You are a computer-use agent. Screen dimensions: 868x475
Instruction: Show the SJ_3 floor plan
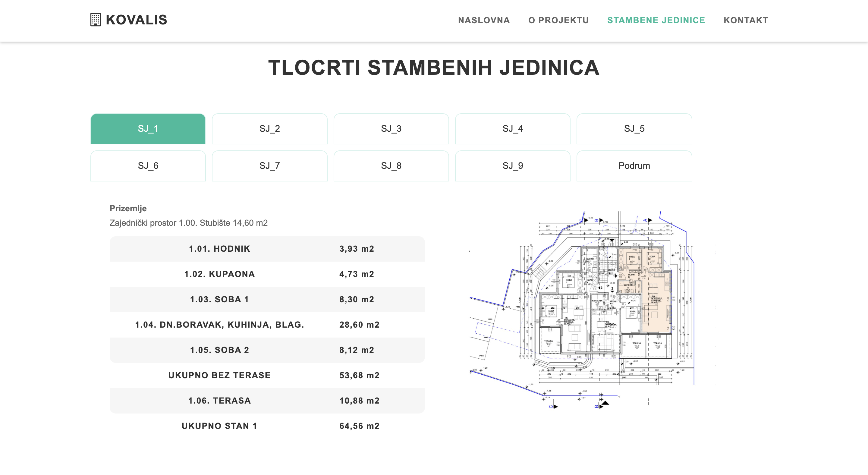coord(391,129)
